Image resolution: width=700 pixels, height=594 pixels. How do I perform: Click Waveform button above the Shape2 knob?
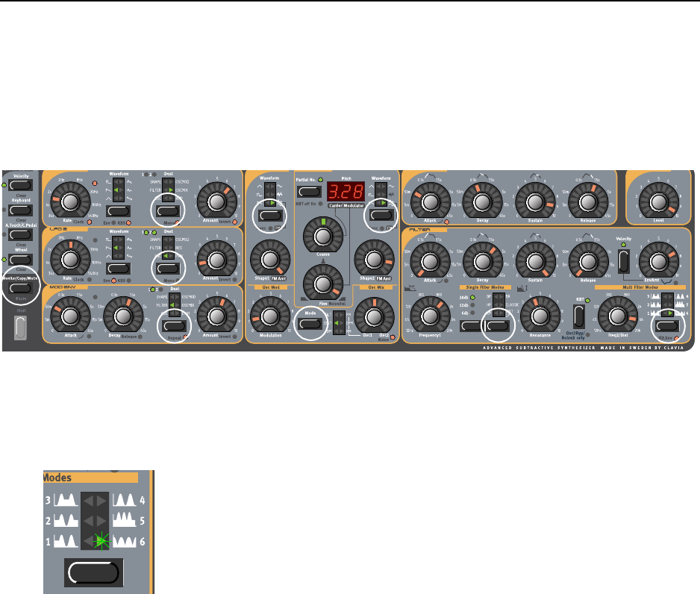(x=381, y=216)
